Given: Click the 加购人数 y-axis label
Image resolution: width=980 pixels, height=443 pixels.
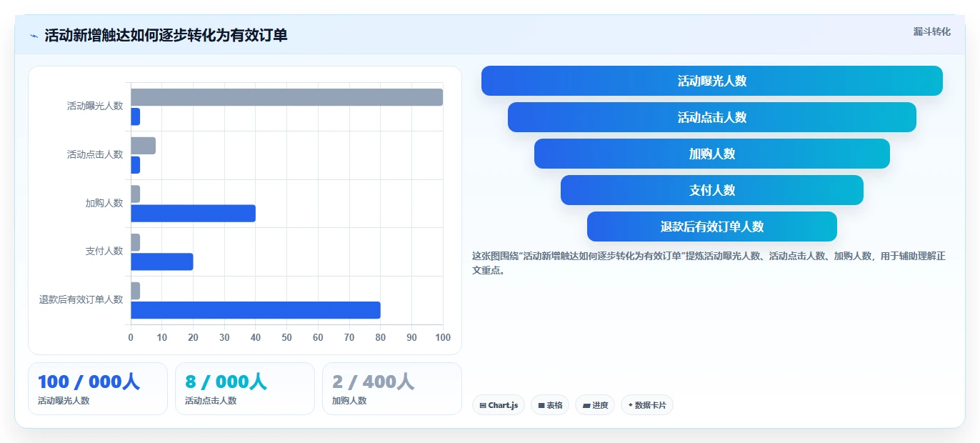Looking at the screenshot, I should (104, 203).
